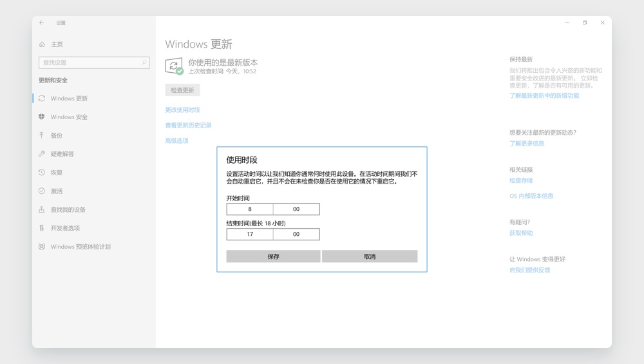Screen dimensions: 644x364
Task: Click the 恢复 history clock icon
Action: (42, 172)
